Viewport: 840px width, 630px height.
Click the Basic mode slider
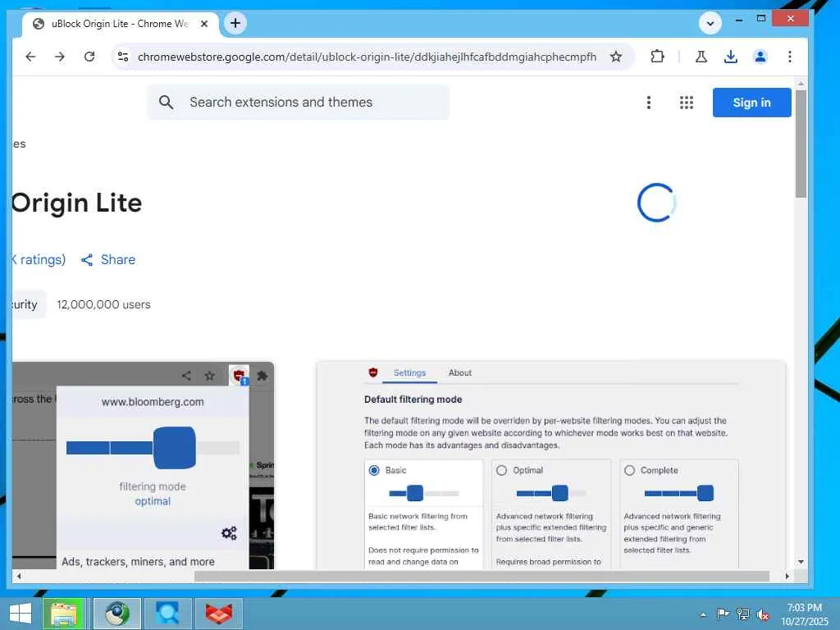(x=424, y=493)
